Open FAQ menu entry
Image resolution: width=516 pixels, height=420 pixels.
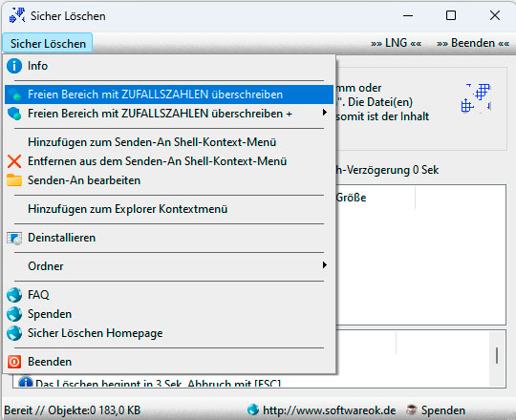[x=169, y=295]
